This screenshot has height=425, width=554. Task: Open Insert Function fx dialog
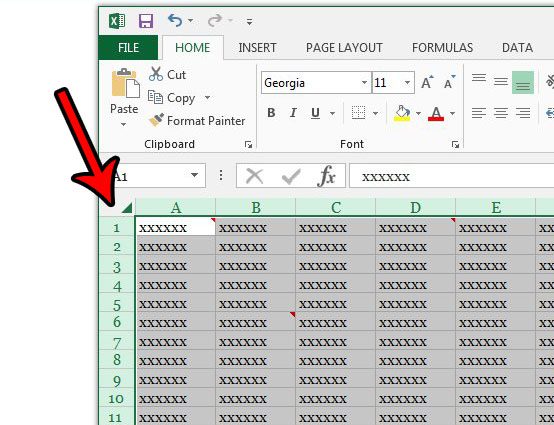tap(326, 176)
